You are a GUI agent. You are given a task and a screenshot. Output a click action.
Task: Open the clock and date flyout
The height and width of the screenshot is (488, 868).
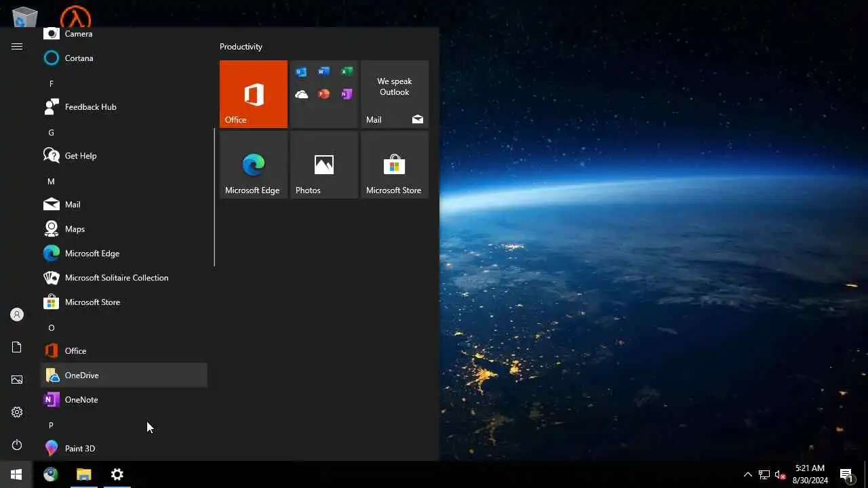810,474
